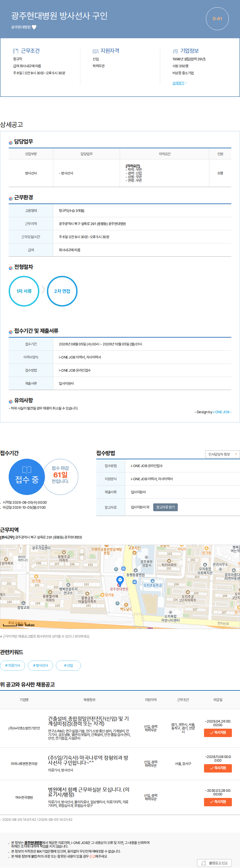Select the # 신입 keyword tag
This screenshot has width=240, height=868.
pyautogui.click(x=68, y=666)
